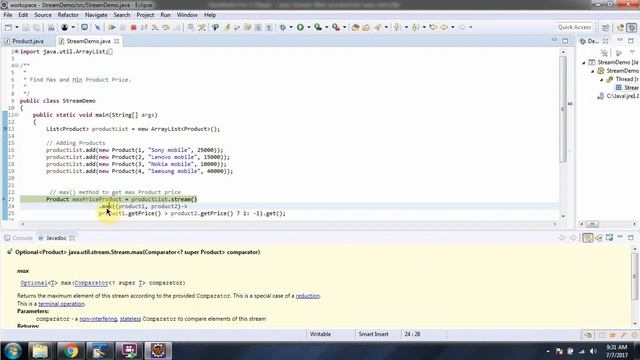The image size is (640, 360).
Task: Open the New file dropdown arrow
Action: tap(17, 27)
